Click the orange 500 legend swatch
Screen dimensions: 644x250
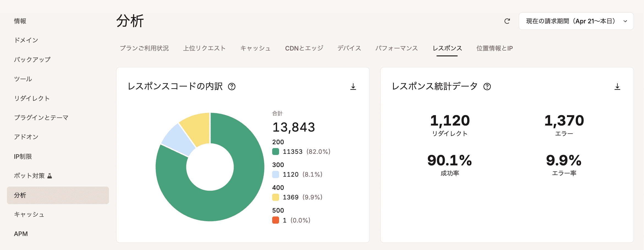click(x=275, y=220)
